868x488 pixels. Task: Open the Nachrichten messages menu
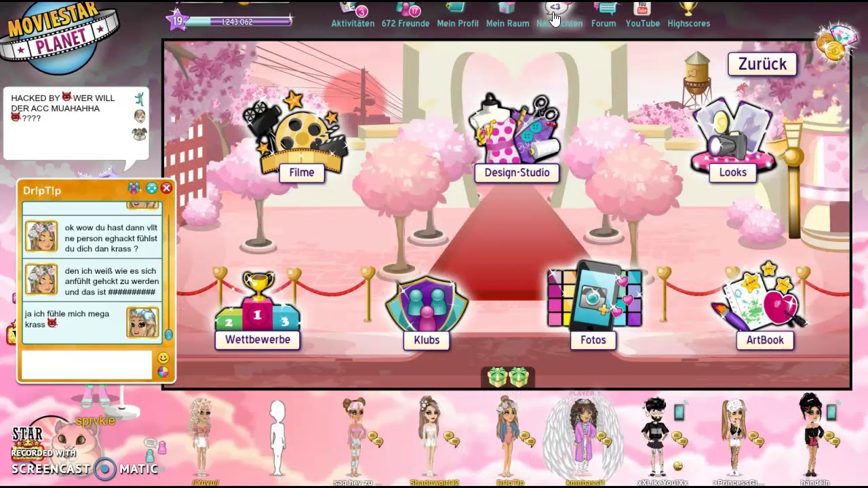tap(559, 15)
